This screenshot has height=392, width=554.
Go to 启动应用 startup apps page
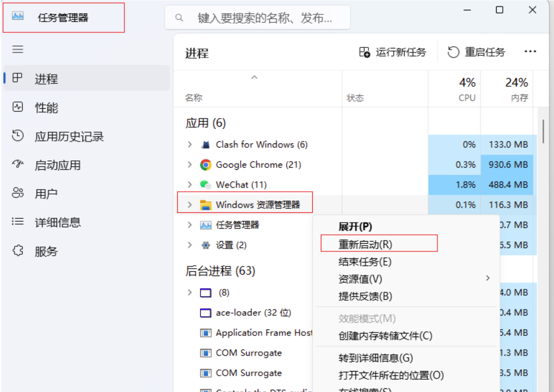coord(57,165)
